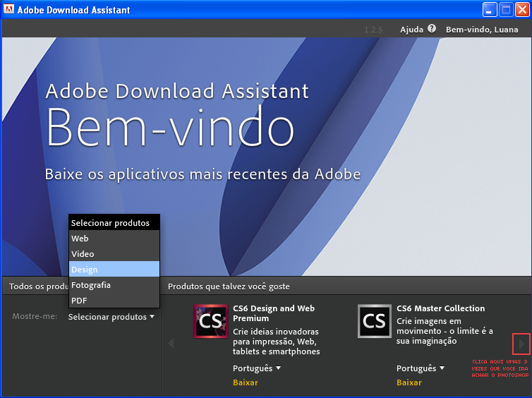The width and height of the screenshot is (532, 398).
Task: Click the CS6 Master Collection product icon
Action: (375, 322)
